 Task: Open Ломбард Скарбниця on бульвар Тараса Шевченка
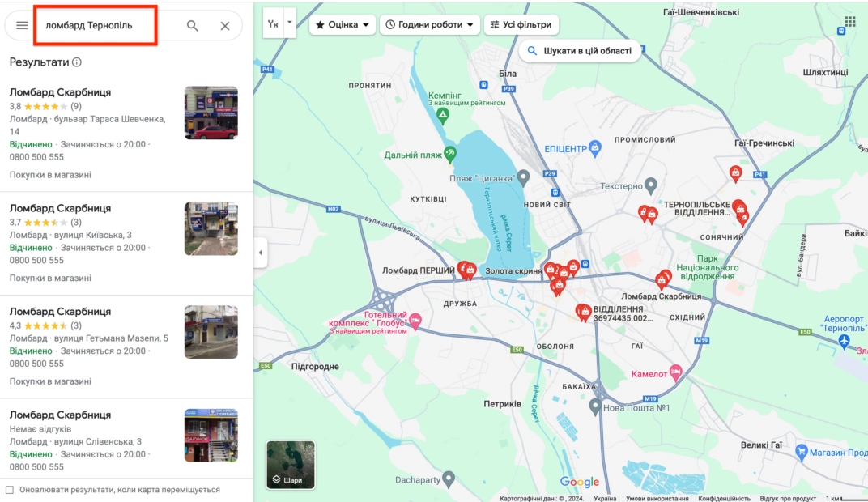click(61, 92)
